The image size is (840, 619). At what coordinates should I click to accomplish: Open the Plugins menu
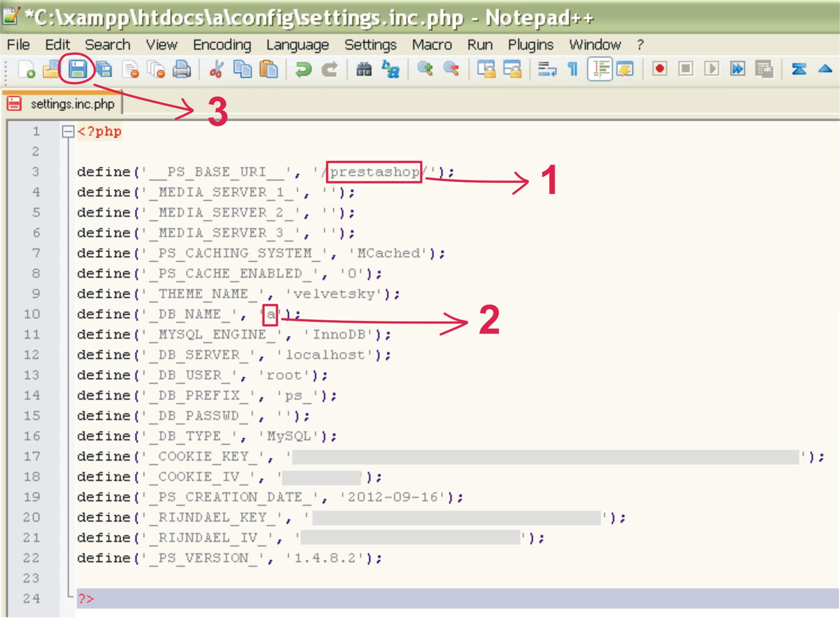pyautogui.click(x=530, y=45)
